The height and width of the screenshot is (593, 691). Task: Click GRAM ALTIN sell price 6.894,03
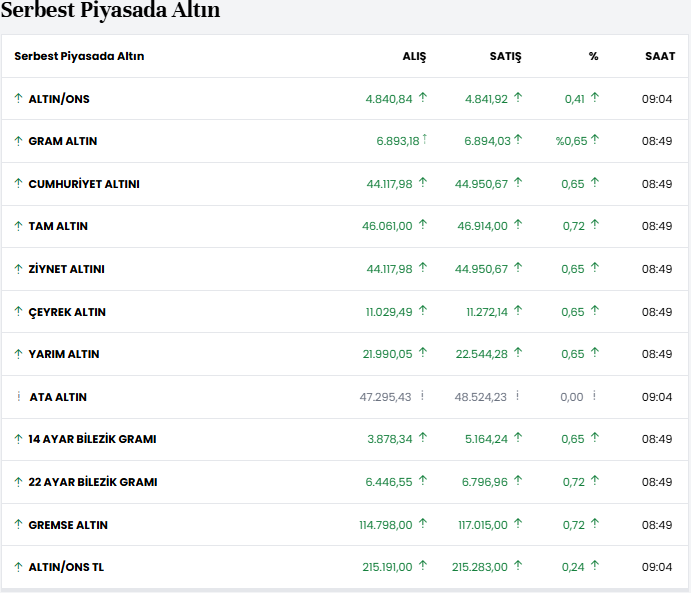point(487,141)
